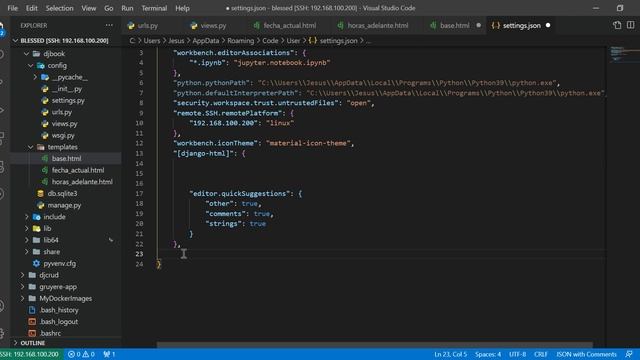Image resolution: width=640 pixels, height=360 pixels.
Task: Open horas_adelante.html in the explorer
Action: coord(82,182)
